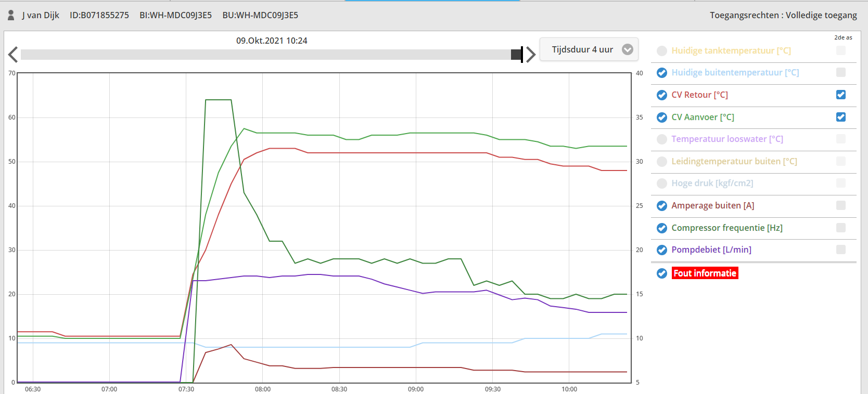
Task: Click the Fout informatie label
Action: coord(705,273)
